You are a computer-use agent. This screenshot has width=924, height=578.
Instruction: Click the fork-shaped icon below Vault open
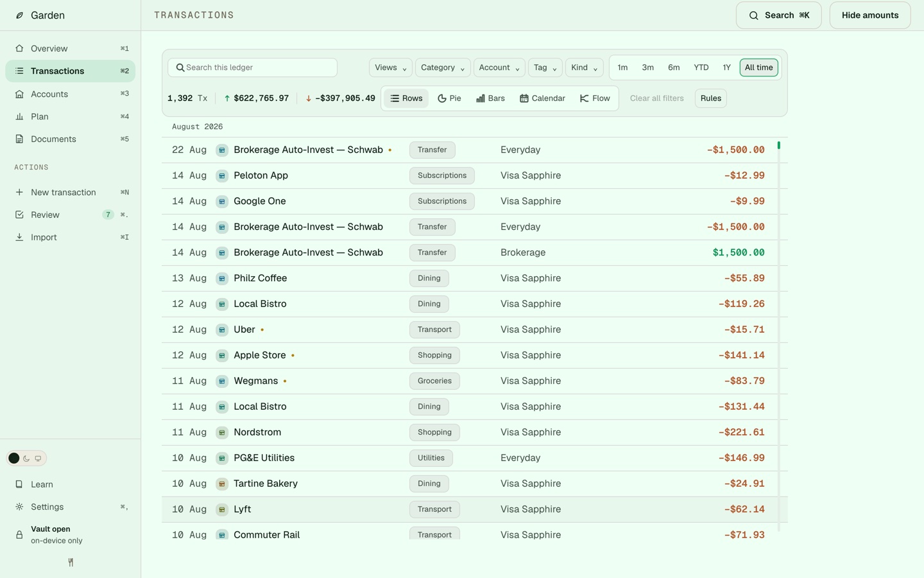click(71, 563)
